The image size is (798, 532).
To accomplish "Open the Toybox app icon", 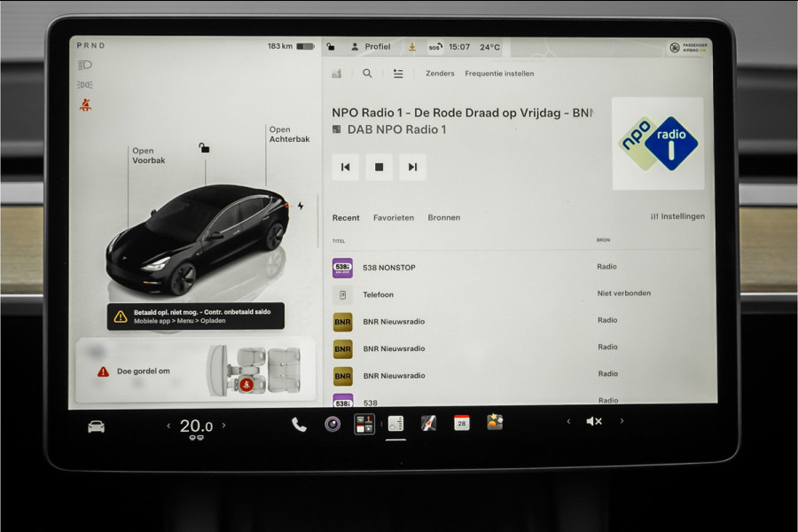I will pyautogui.click(x=495, y=422).
